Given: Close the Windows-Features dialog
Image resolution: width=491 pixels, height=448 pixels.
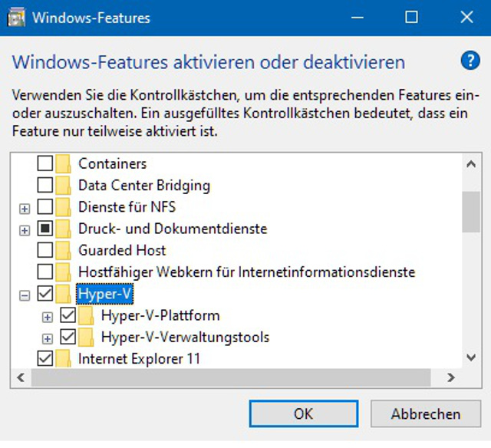Looking at the screenshot, I should point(466,18).
